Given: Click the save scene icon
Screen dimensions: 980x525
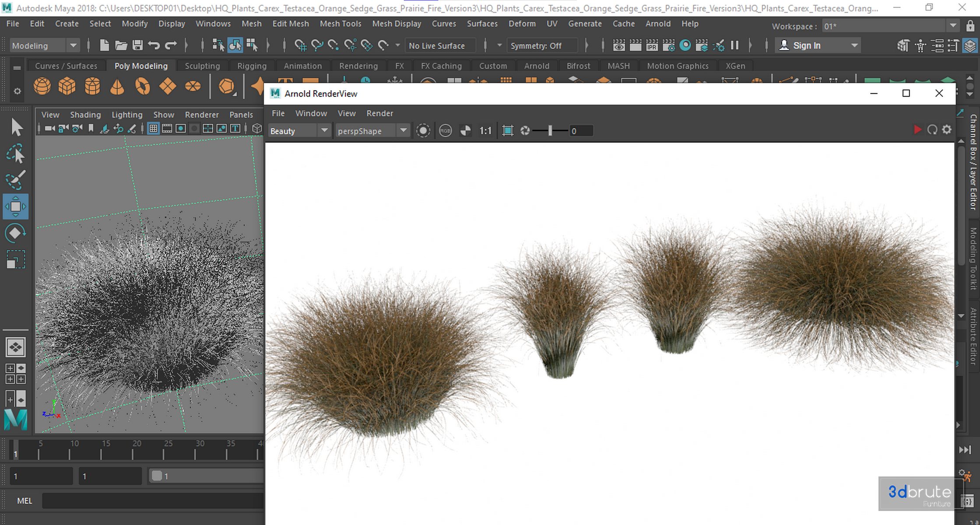Looking at the screenshot, I should pyautogui.click(x=137, y=45).
